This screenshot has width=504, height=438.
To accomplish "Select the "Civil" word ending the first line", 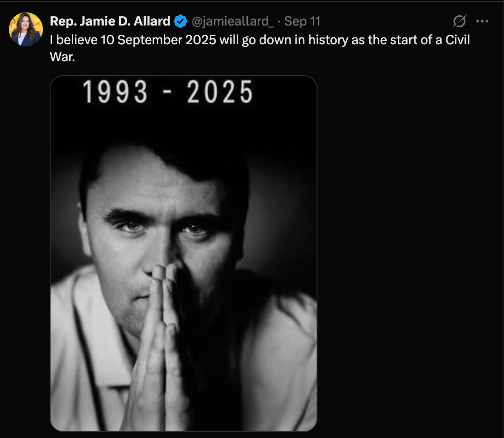I will pyautogui.click(x=457, y=40).
